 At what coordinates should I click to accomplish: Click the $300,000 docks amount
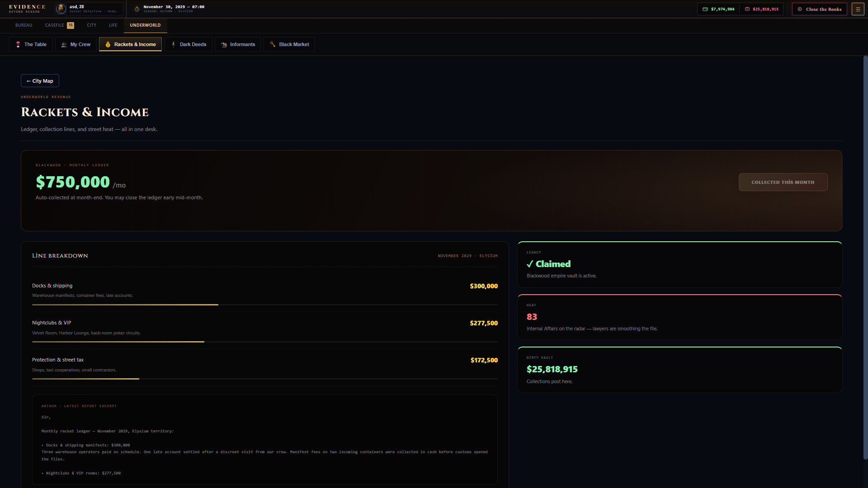484,286
